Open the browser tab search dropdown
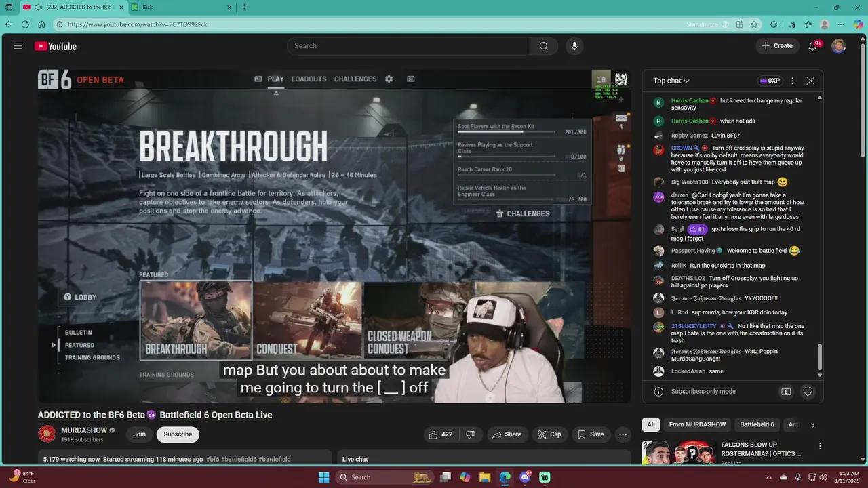This screenshot has height=488, width=868. coord(9,7)
